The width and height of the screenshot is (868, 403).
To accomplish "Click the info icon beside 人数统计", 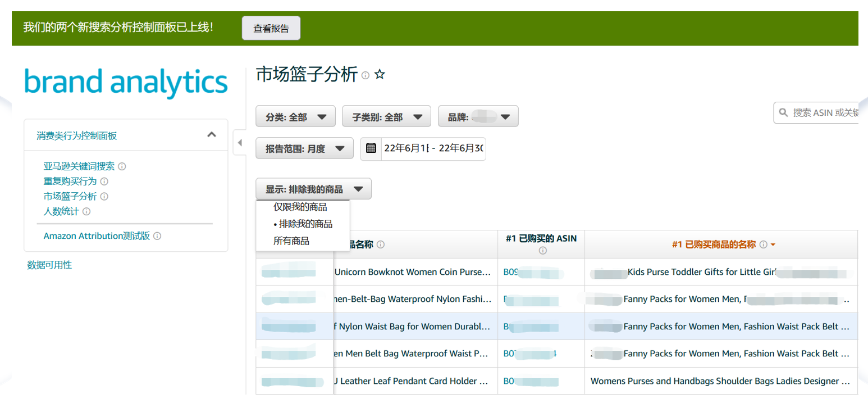I will [86, 211].
